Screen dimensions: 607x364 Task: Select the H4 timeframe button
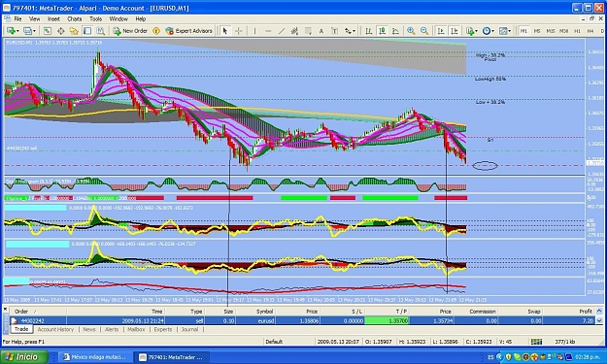(590, 31)
